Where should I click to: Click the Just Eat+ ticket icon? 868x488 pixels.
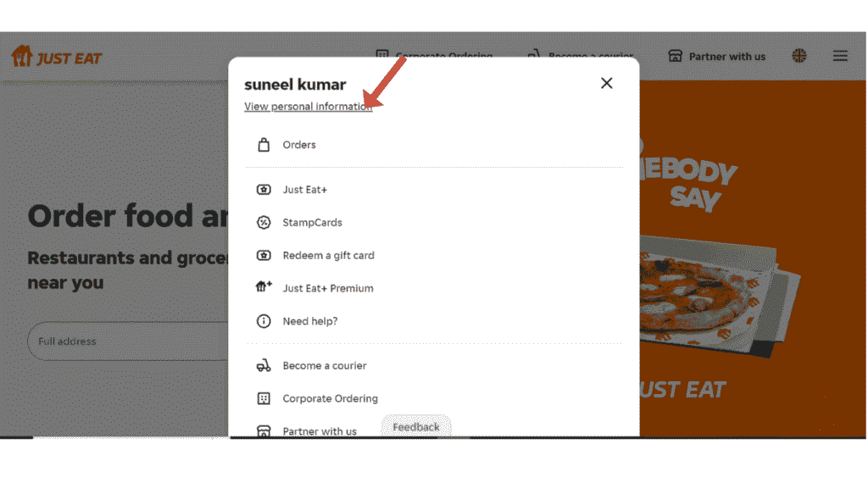(x=264, y=190)
